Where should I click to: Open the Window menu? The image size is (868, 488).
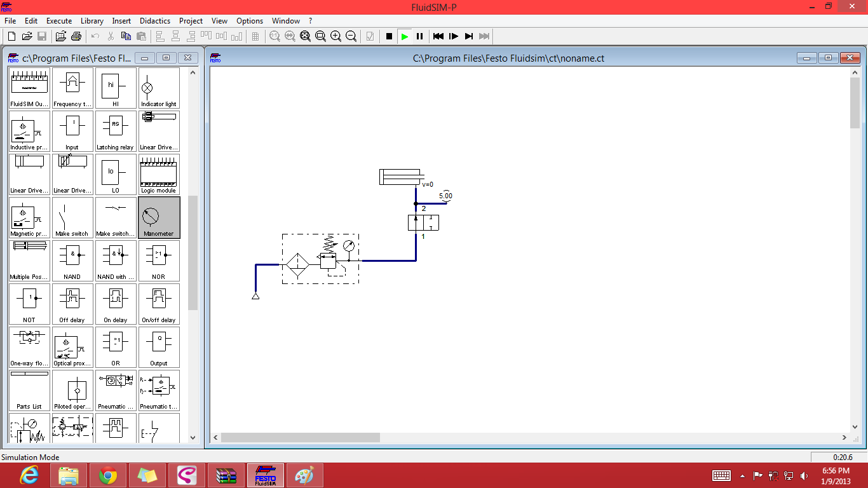[x=286, y=21]
